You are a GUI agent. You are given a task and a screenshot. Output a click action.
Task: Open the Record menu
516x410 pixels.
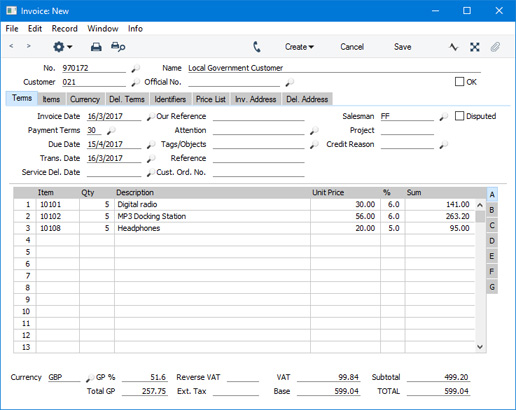click(65, 29)
